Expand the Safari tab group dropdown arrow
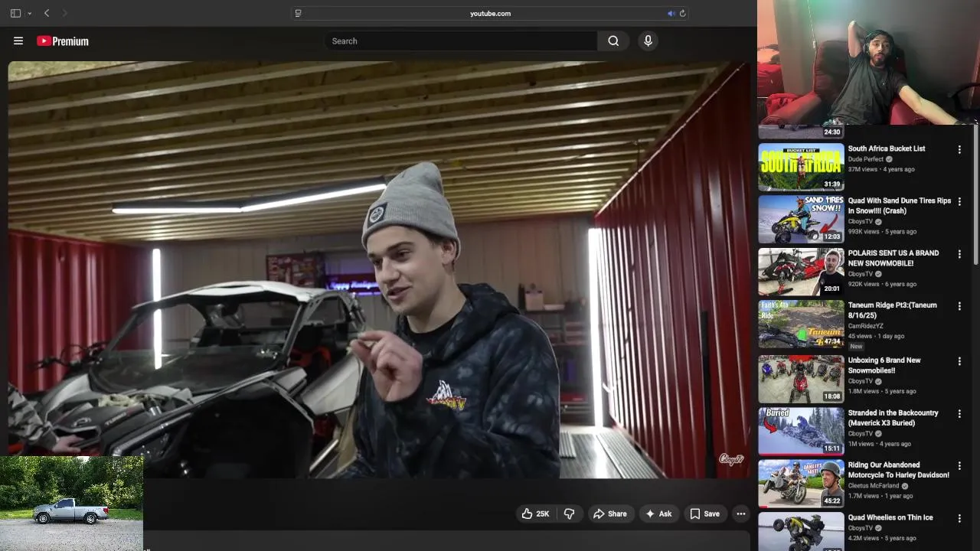The height and width of the screenshot is (551, 980). click(29, 13)
